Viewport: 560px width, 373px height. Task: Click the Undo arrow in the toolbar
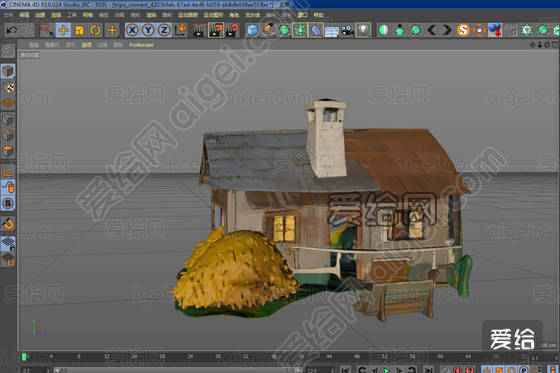pos(12,30)
